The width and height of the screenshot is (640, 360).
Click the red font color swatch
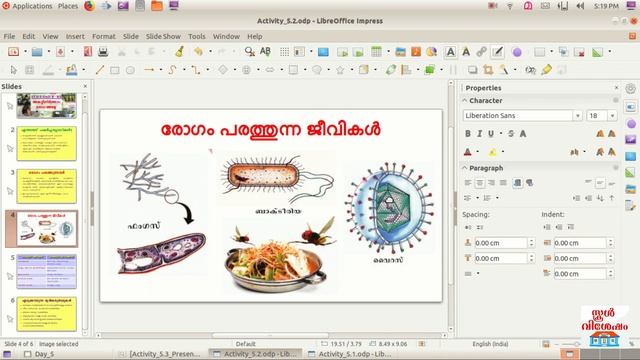468,152
